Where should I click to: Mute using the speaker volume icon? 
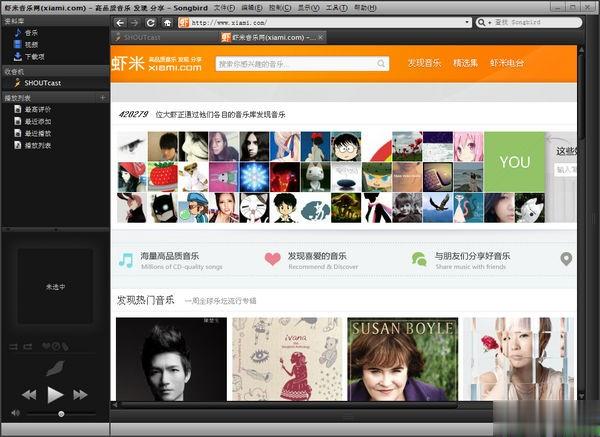15,413
